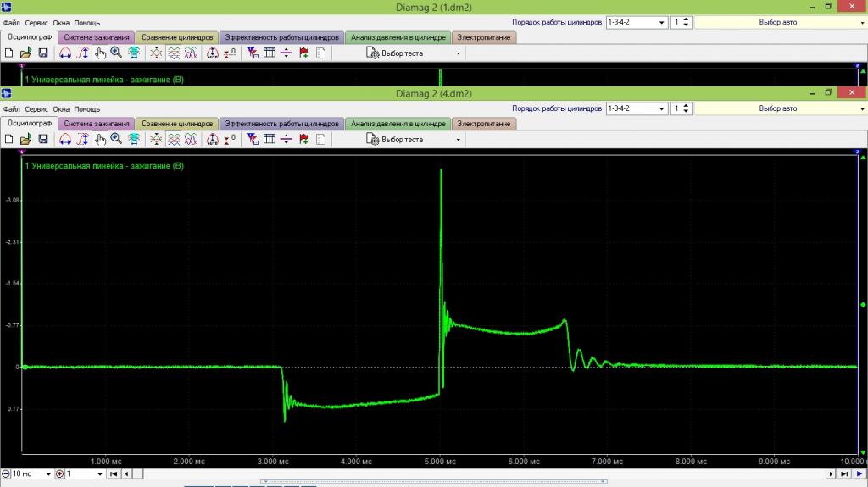Open Помощь menu in 1.dm2 window
The width and height of the screenshot is (868, 487).
coord(87,23)
